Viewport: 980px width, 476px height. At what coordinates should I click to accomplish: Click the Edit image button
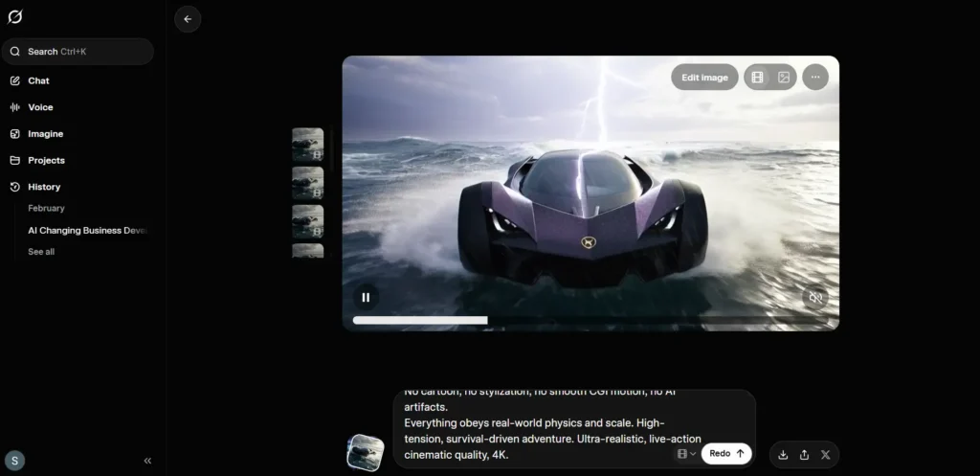(704, 78)
